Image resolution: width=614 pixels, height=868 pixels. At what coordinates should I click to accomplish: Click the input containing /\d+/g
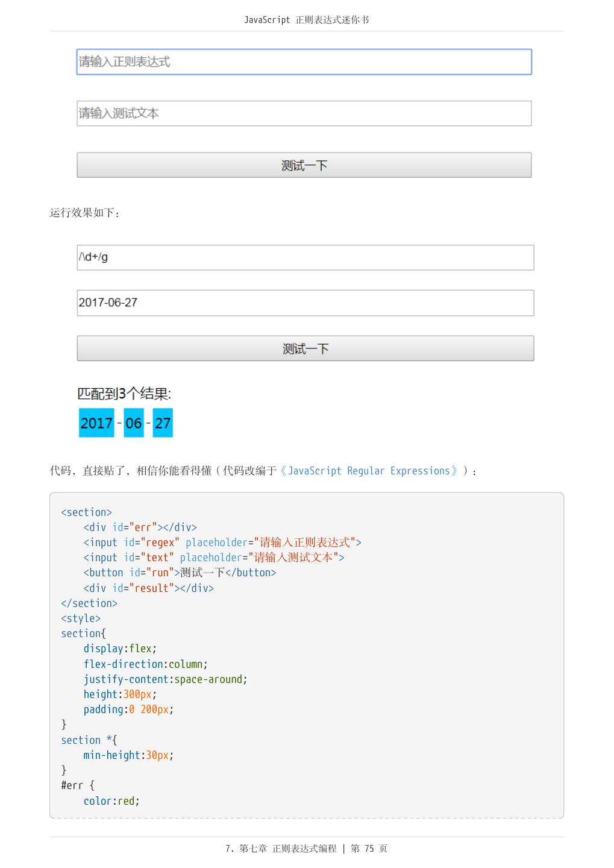point(305,257)
